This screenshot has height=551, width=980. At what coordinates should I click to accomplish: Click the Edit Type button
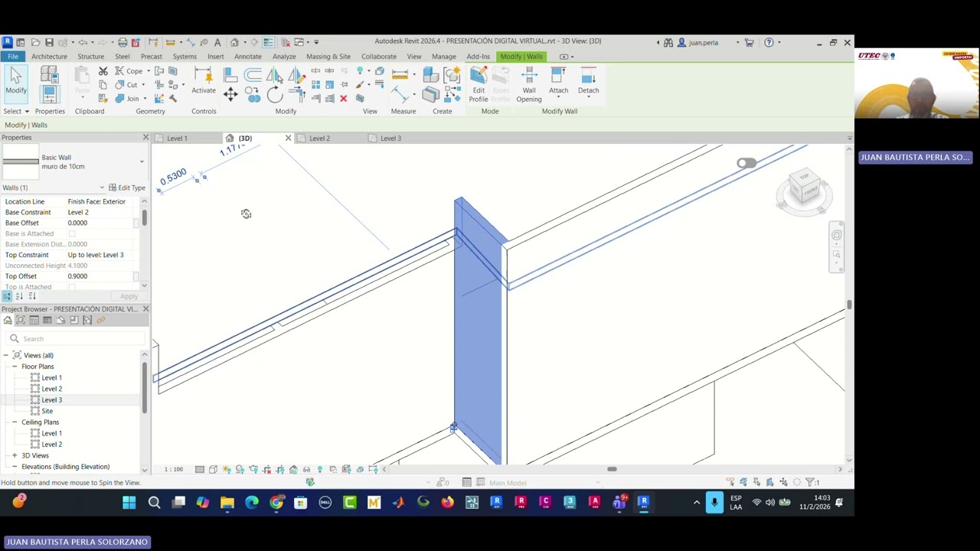[127, 187]
